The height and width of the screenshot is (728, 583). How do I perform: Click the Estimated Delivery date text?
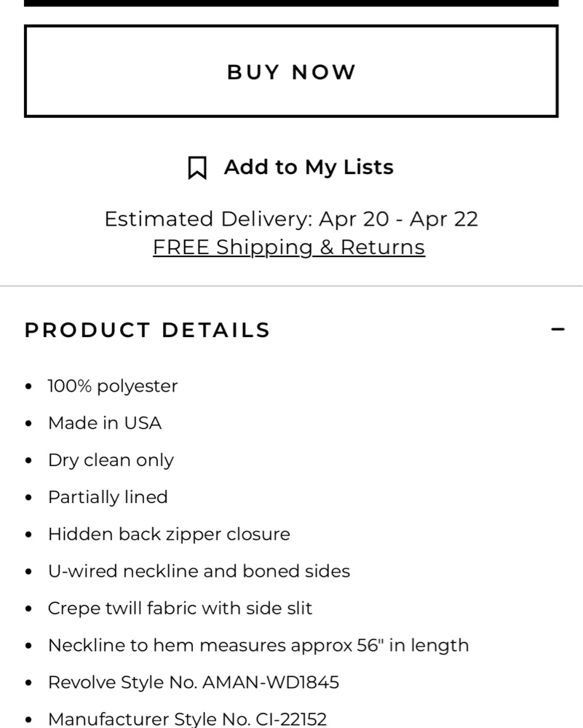point(291,218)
